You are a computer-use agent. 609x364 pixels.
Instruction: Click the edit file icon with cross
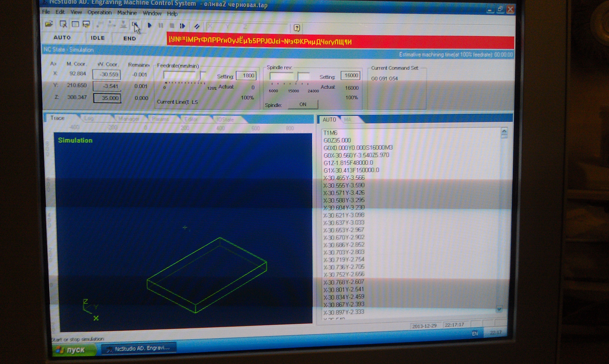(x=63, y=24)
